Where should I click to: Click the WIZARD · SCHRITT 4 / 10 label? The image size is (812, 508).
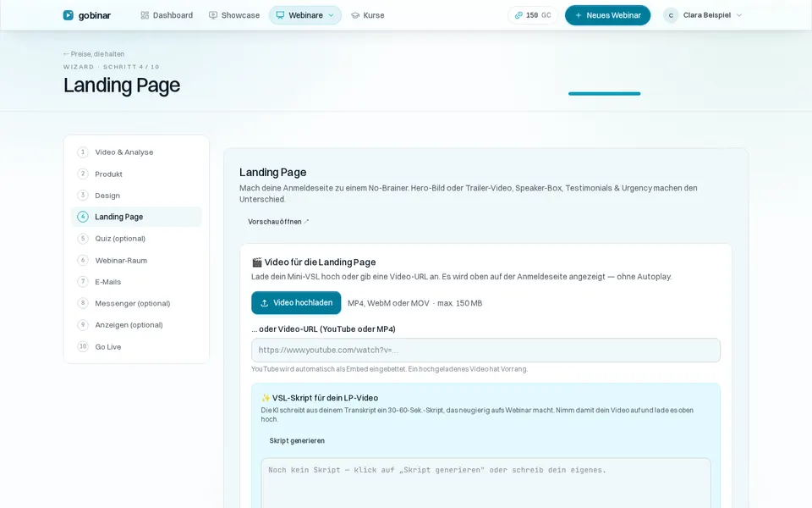[112, 67]
